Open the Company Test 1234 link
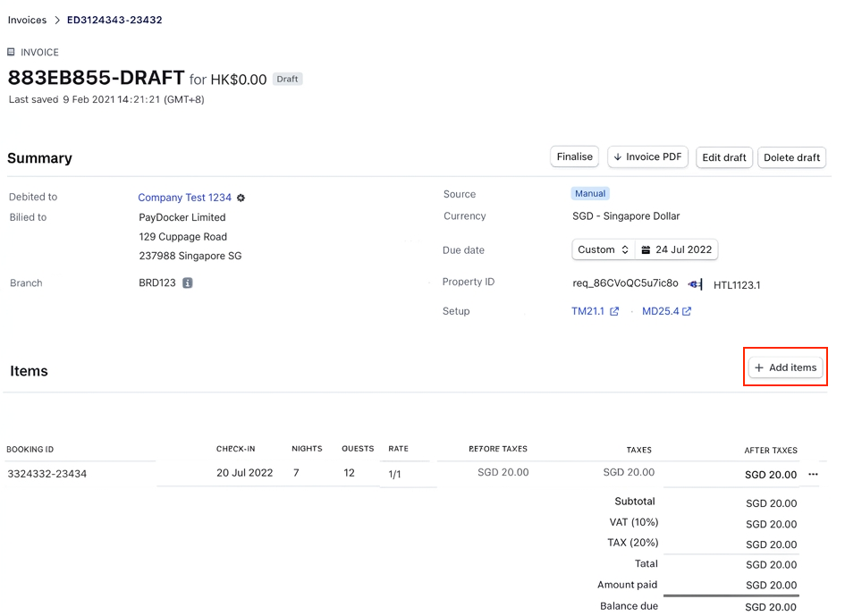 pyautogui.click(x=184, y=198)
